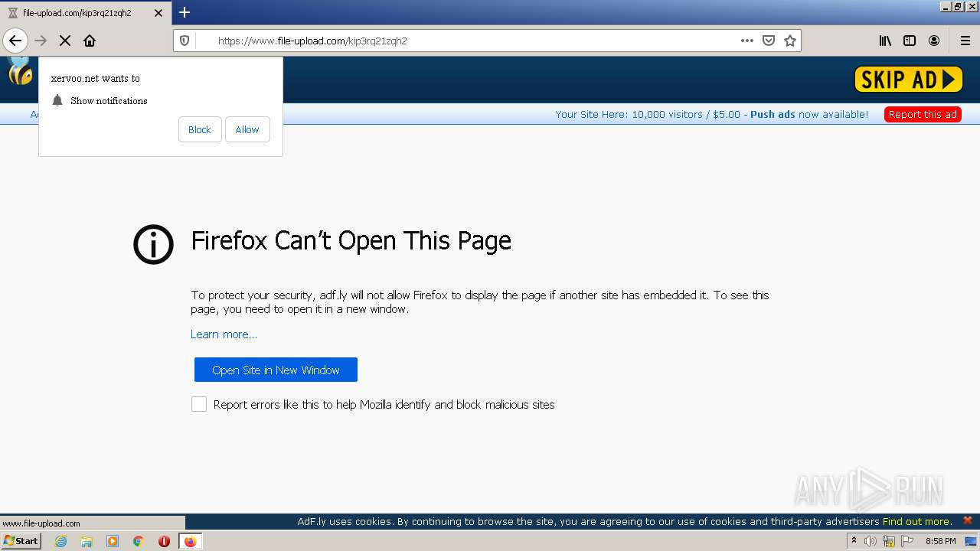Open the Firefox hamburger menu
Image resolution: width=980 pixels, height=551 pixels.
pos(965,41)
